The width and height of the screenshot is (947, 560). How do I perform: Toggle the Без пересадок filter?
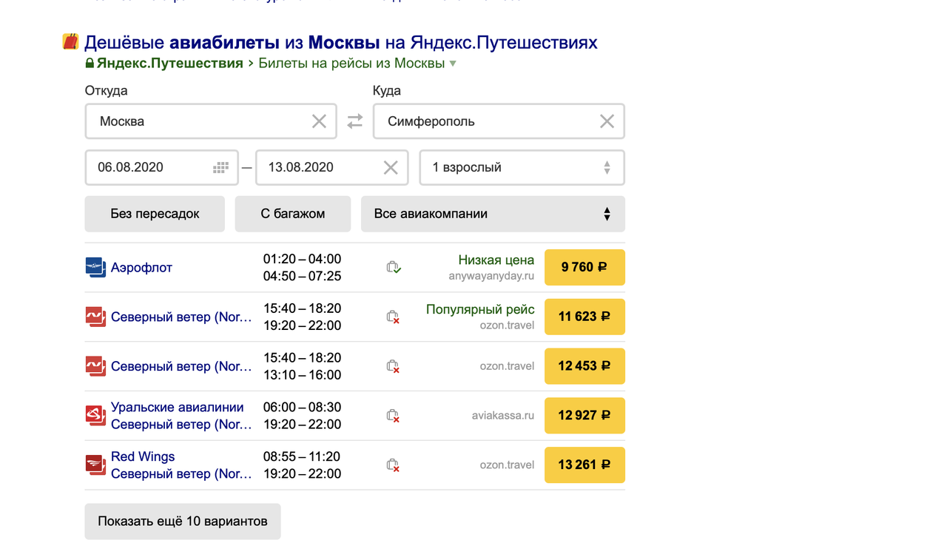155,214
